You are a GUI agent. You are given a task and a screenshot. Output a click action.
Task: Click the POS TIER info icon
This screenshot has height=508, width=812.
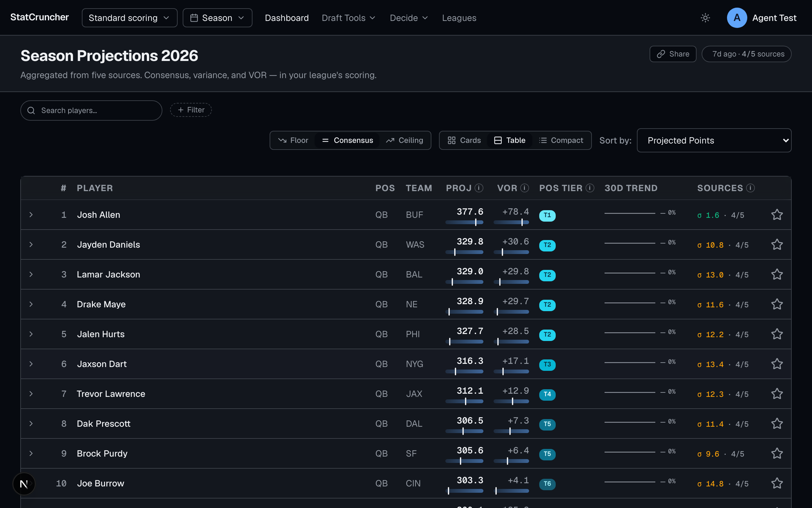point(590,188)
